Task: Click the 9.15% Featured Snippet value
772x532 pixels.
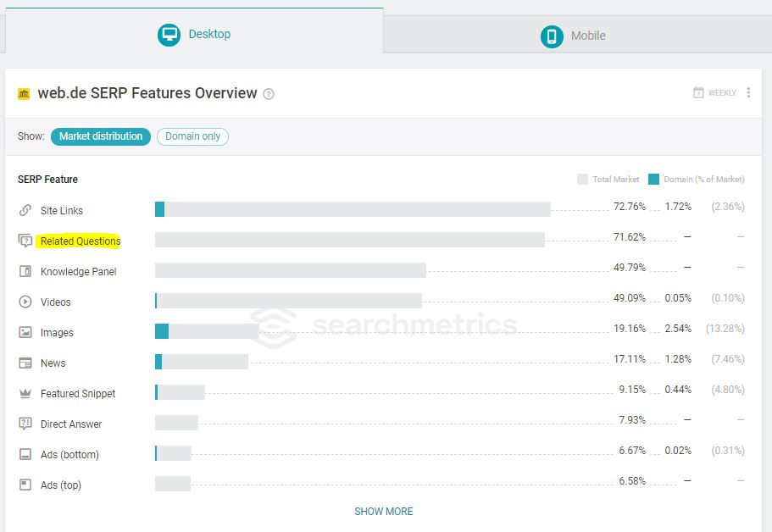Action: 632,390
